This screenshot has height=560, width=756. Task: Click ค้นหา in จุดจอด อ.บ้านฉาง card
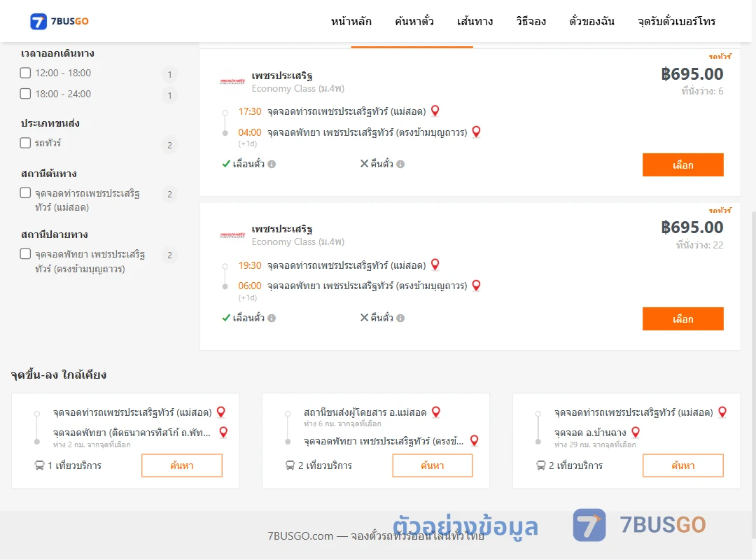(x=682, y=465)
